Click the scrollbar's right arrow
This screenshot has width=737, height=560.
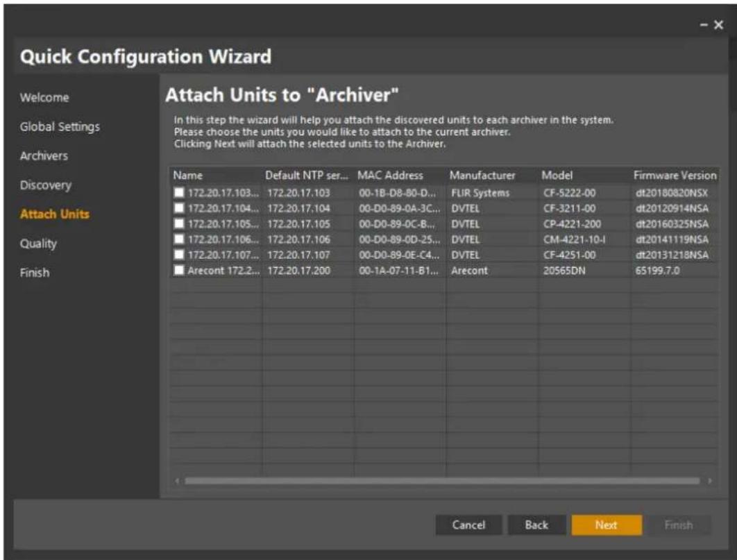point(710,481)
